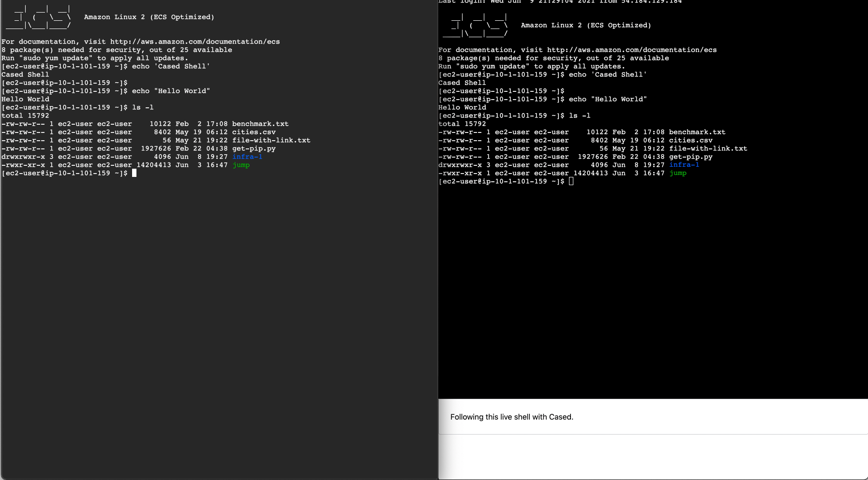
Task: Click blue infra-1 directory in left terminal
Action: [x=247, y=157]
